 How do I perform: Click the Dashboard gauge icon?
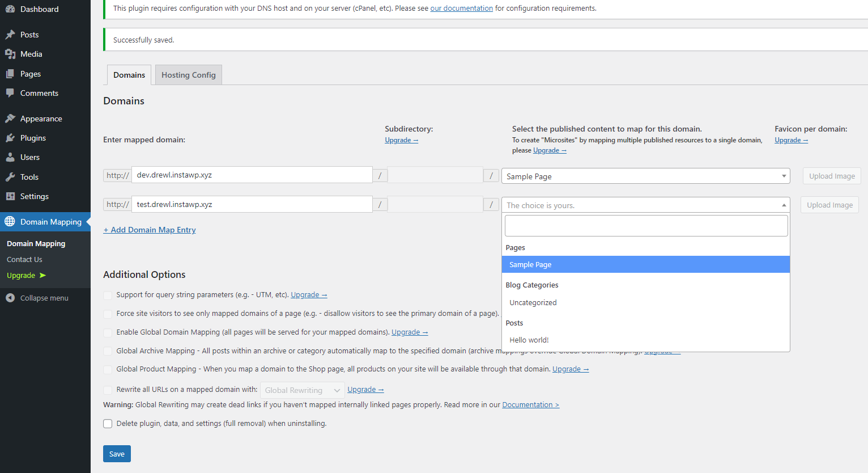[10, 9]
